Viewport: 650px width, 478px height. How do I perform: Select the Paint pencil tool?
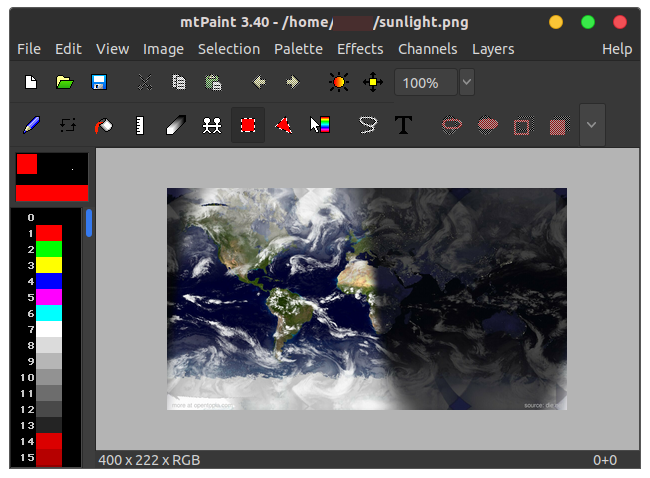pos(32,125)
